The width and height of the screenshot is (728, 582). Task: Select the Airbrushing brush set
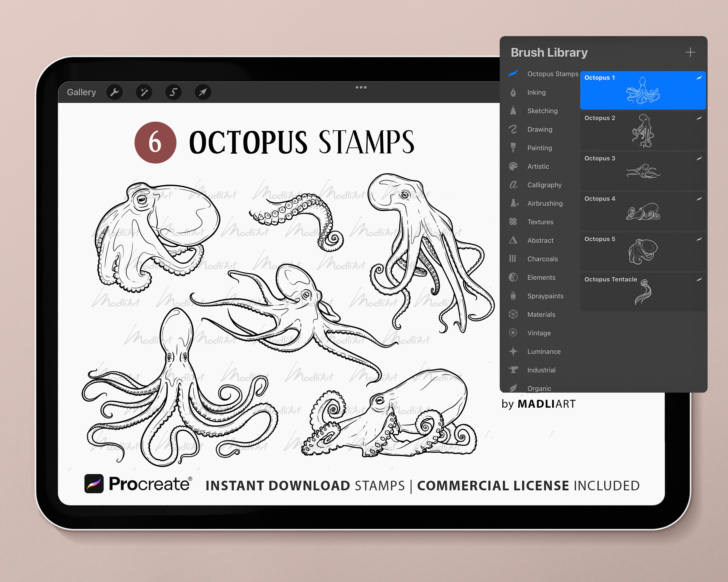(545, 203)
